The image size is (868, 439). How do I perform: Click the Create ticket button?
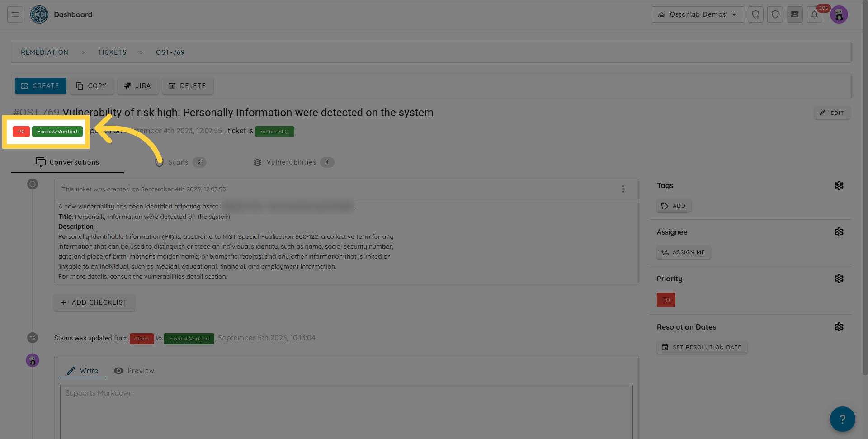41,86
